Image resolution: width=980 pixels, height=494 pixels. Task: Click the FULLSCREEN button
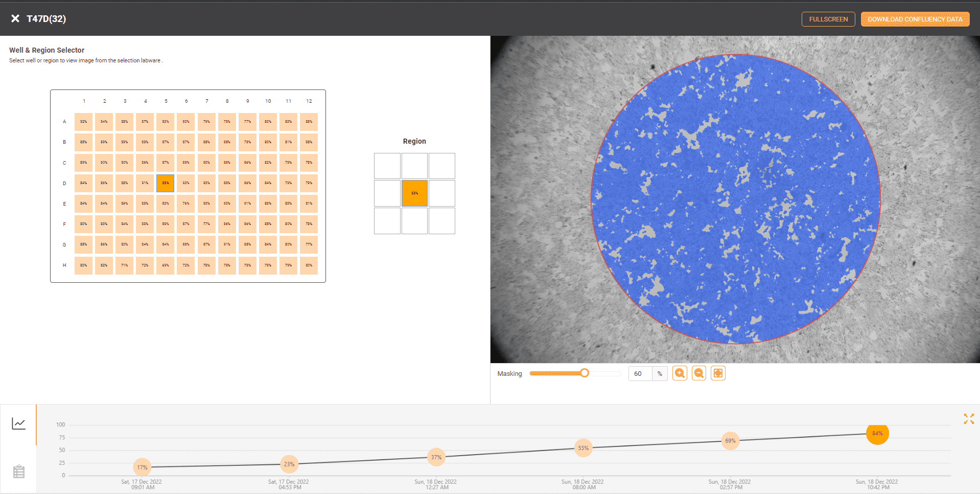tap(828, 19)
